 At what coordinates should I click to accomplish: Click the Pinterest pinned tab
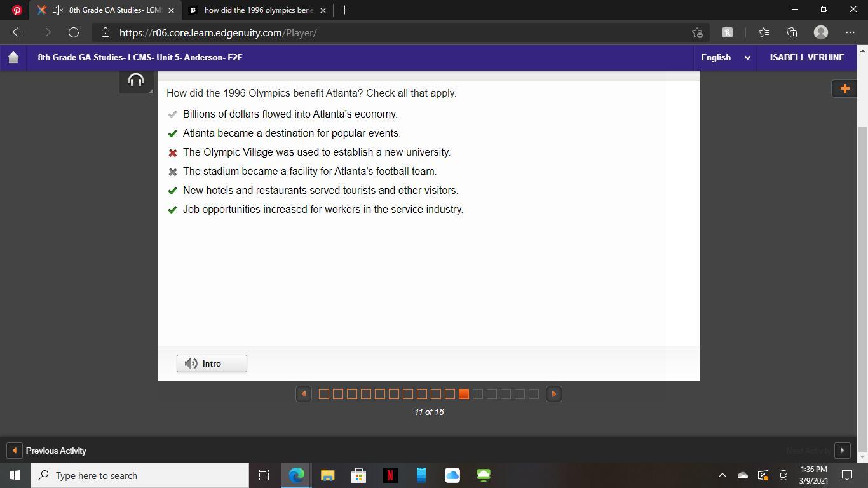pos(17,10)
